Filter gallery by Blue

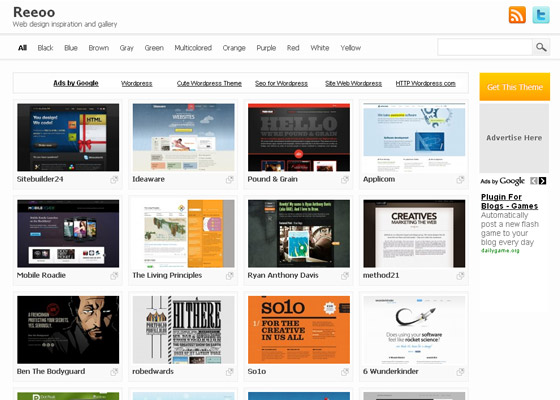tap(71, 48)
